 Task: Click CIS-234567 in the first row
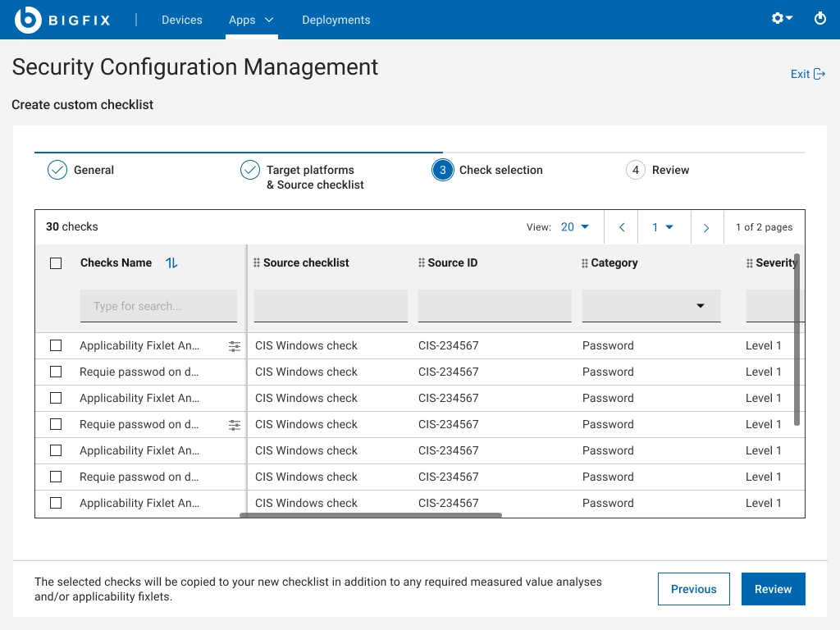449,345
